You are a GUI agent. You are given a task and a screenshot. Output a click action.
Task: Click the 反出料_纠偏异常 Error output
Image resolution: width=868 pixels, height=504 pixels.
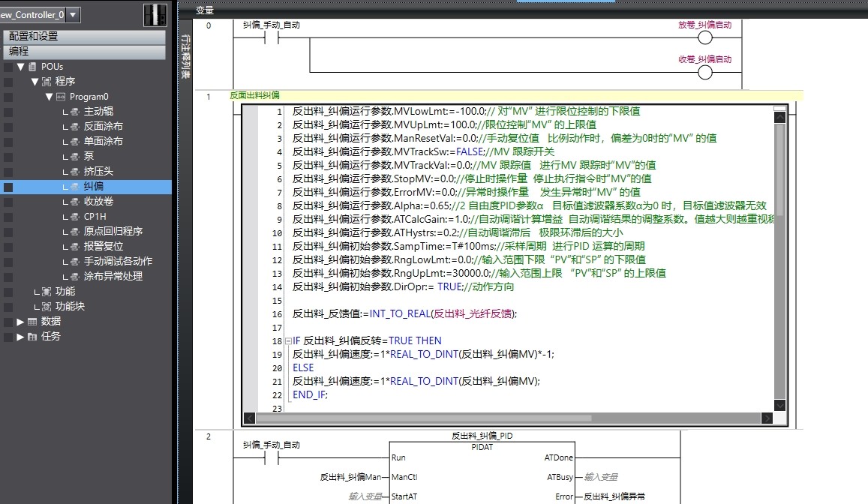click(x=614, y=496)
